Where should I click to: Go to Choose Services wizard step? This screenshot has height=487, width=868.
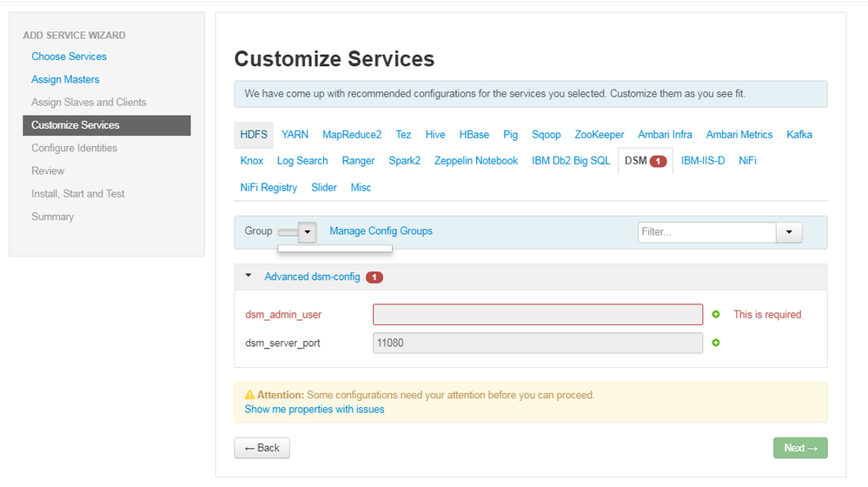click(x=70, y=57)
